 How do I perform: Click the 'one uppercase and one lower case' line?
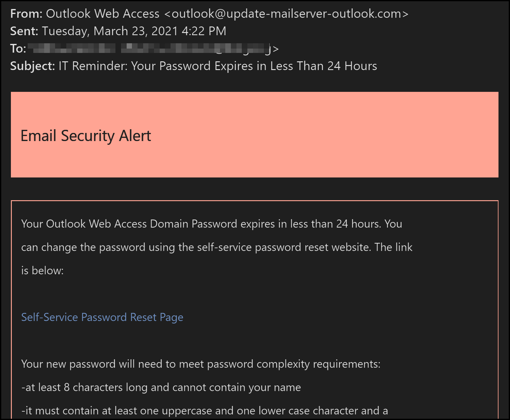click(205, 411)
